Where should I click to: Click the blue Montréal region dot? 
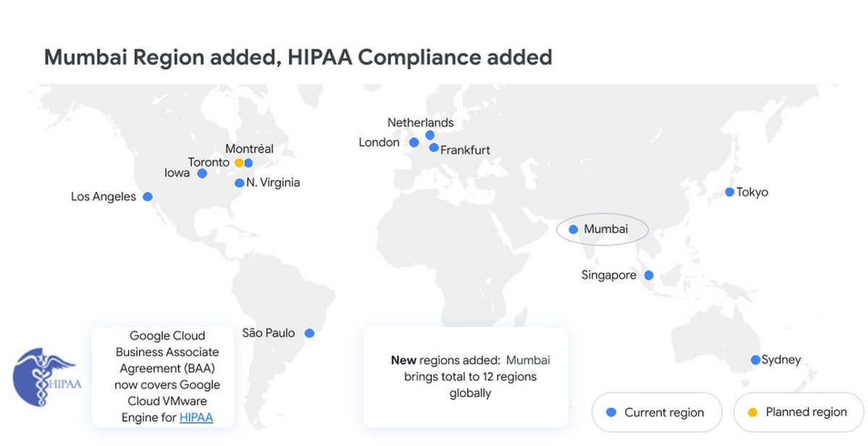(248, 163)
